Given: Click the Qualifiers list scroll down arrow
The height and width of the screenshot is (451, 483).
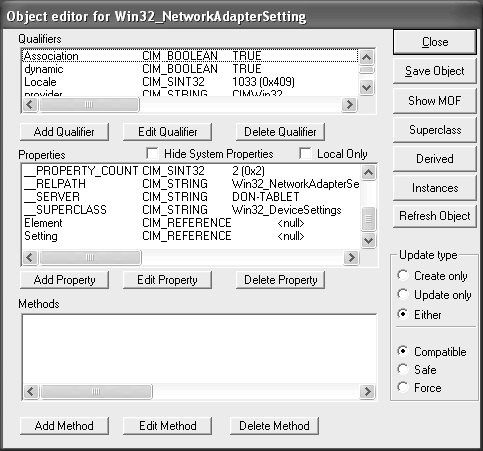Looking at the screenshot, I should coord(367,88).
